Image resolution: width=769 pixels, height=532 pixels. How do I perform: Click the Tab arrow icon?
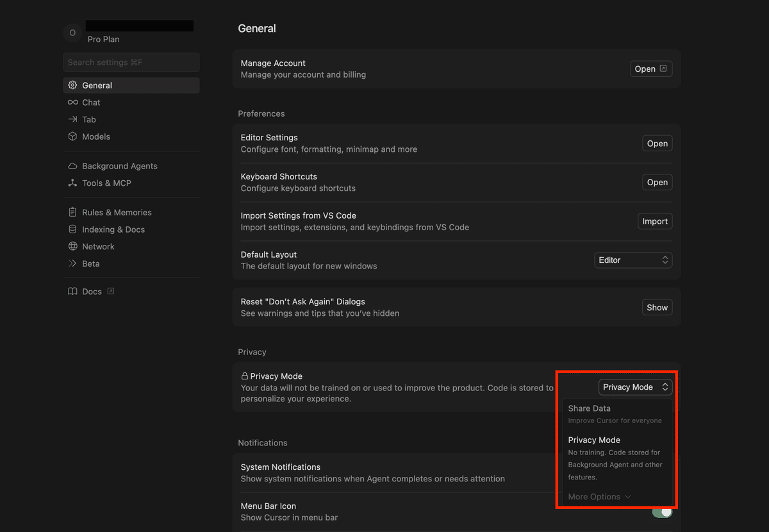(x=72, y=119)
